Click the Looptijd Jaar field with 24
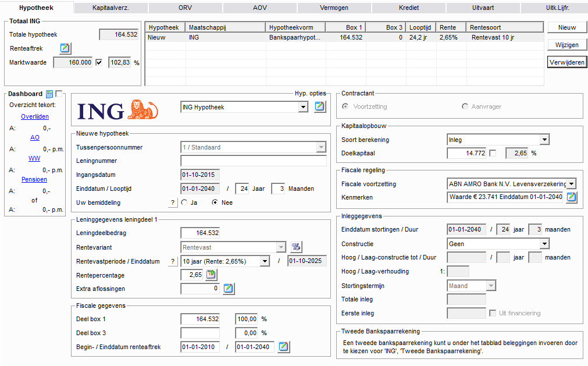The height and width of the screenshot is (366, 588). click(243, 189)
